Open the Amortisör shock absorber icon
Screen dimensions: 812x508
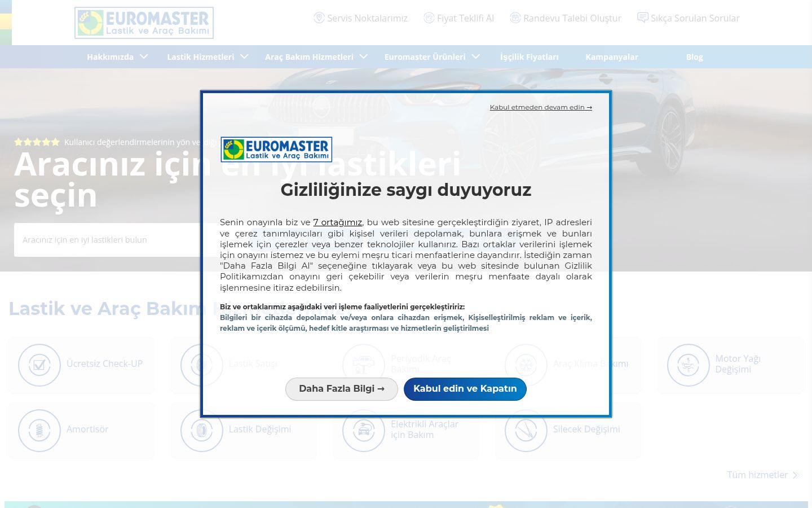point(39,431)
